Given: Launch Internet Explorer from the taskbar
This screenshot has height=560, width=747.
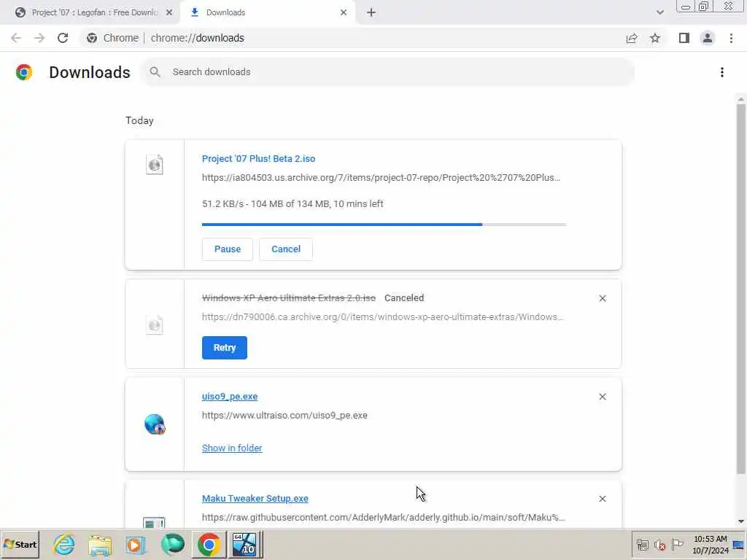Looking at the screenshot, I should pyautogui.click(x=64, y=544).
